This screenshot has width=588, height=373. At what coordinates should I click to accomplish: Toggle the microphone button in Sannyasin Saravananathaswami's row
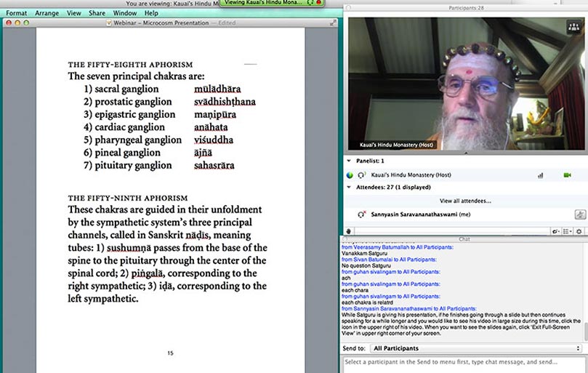(579, 214)
